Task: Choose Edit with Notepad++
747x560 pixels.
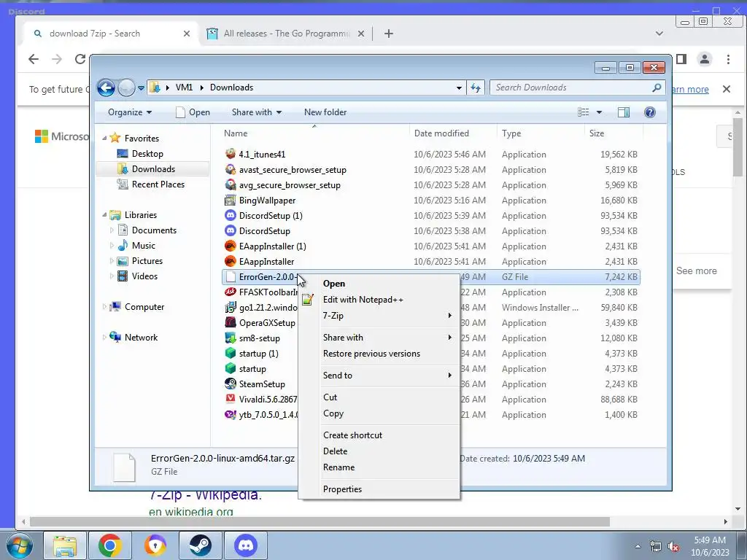Action: 379,300
